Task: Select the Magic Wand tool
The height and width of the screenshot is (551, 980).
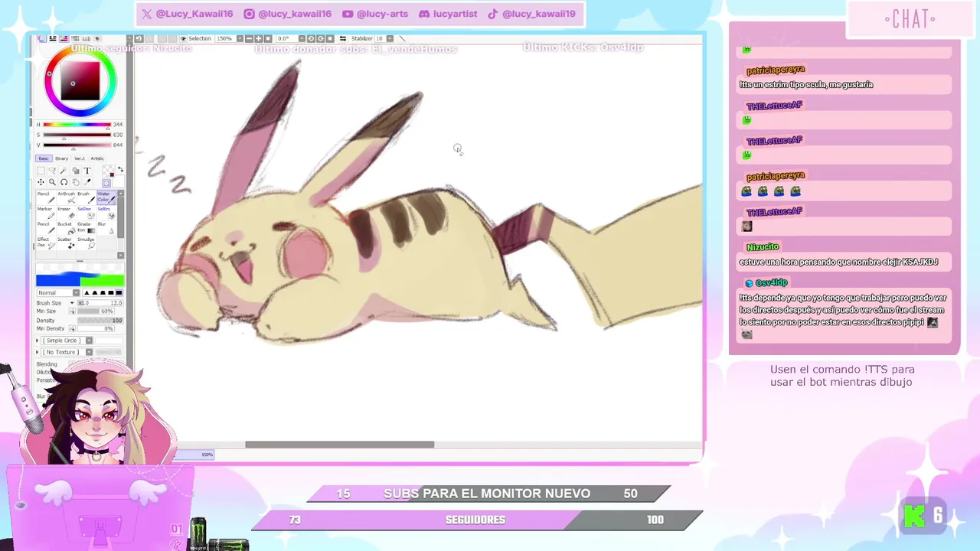Action: pos(64,171)
